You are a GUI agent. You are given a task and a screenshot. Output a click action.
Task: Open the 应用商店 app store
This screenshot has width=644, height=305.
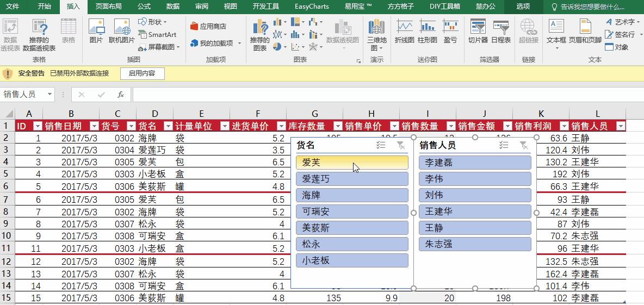point(208,26)
